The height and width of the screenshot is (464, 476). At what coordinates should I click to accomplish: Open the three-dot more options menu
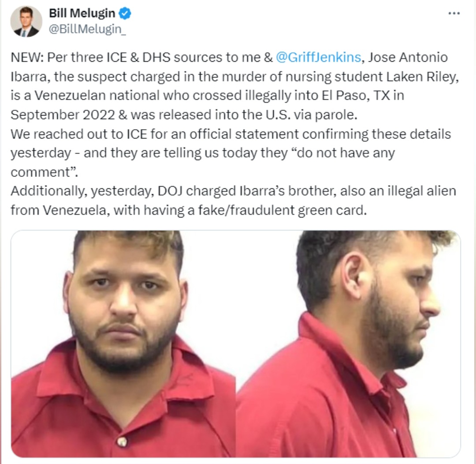coord(454,13)
